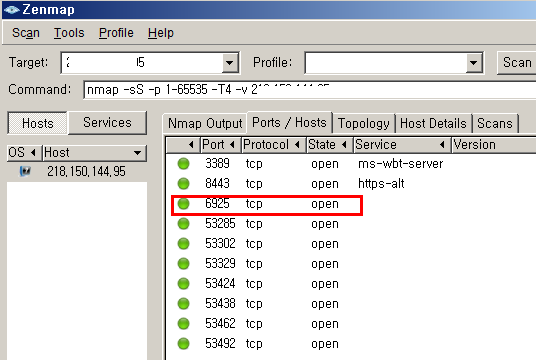The width and height of the screenshot is (536, 360).
Task: Click port number 53285
Action: (x=220, y=224)
